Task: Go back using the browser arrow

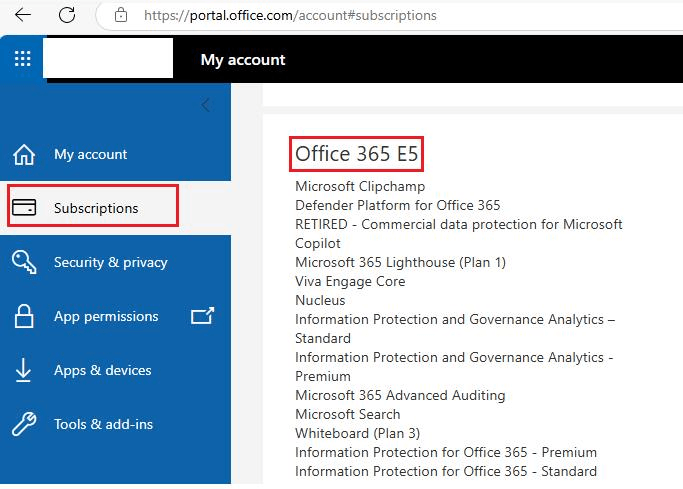Action: click(23, 15)
